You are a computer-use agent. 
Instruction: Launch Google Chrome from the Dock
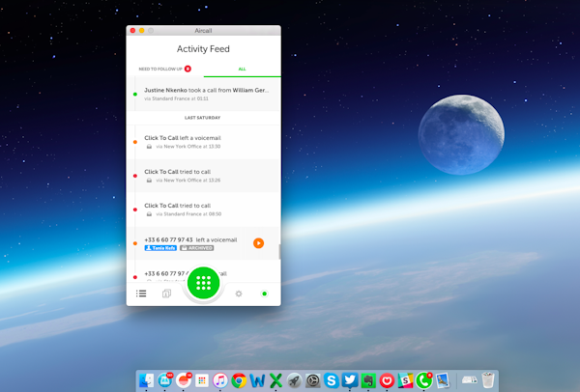click(239, 380)
